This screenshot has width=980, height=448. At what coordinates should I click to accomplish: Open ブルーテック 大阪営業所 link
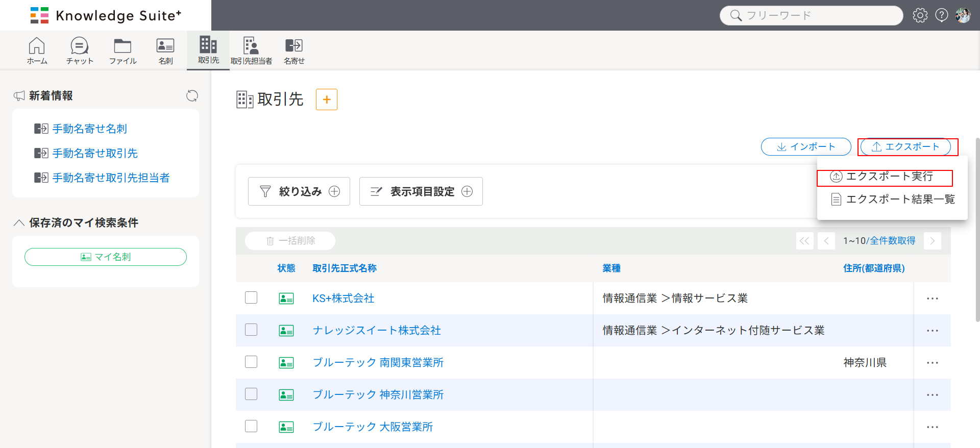click(x=373, y=427)
